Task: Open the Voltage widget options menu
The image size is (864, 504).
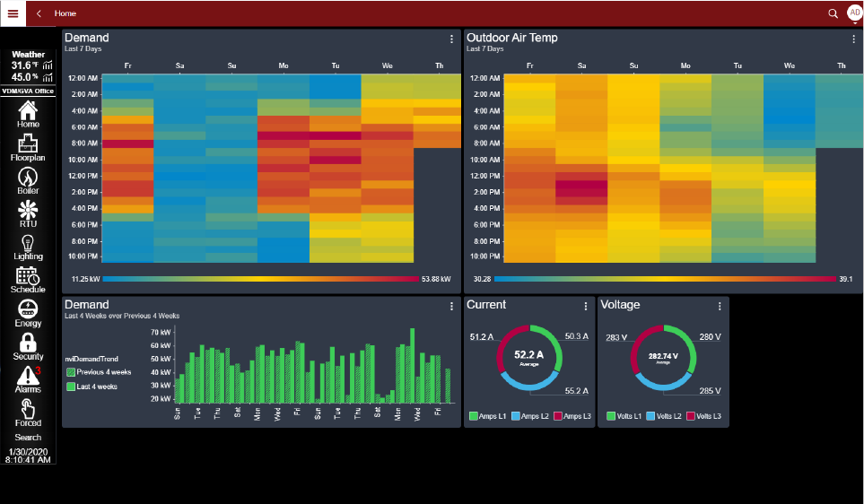Action: (x=720, y=307)
